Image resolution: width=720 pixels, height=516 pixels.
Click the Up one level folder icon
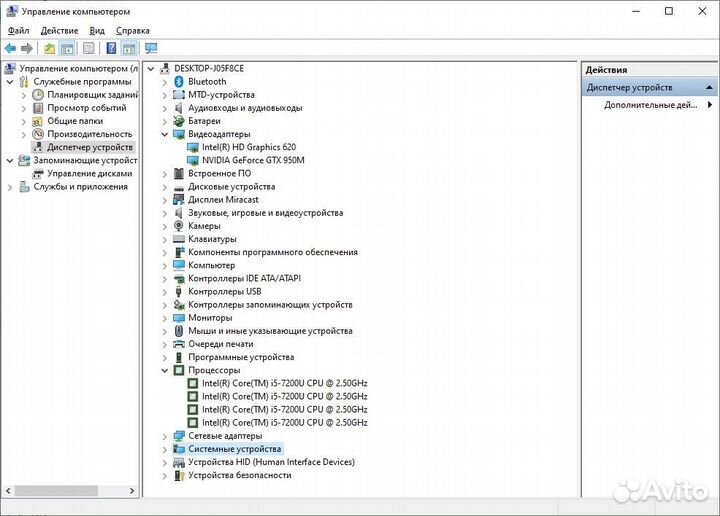tap(49, 48)
